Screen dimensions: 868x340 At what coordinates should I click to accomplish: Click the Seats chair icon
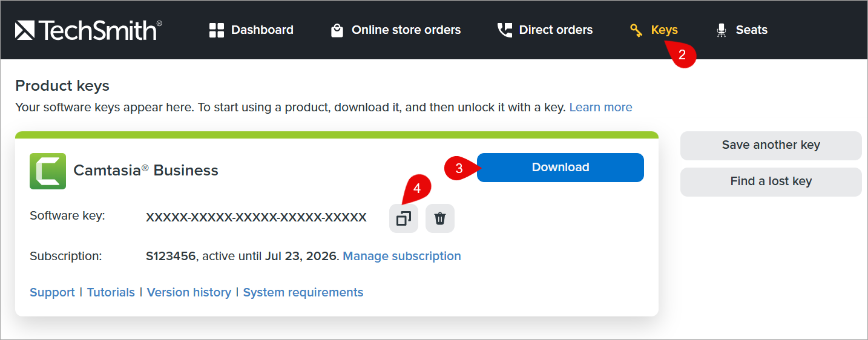coord(721,30)
